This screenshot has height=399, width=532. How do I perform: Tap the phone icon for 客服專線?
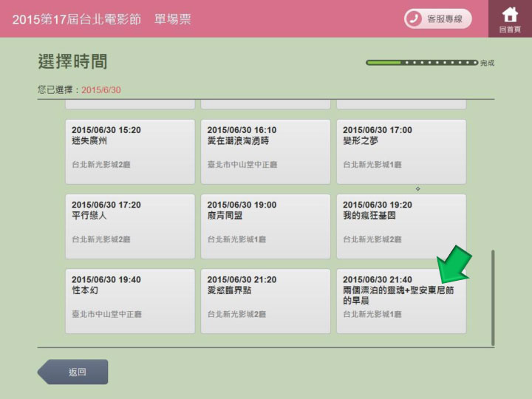pyautogui.click(x=415, y=19)
